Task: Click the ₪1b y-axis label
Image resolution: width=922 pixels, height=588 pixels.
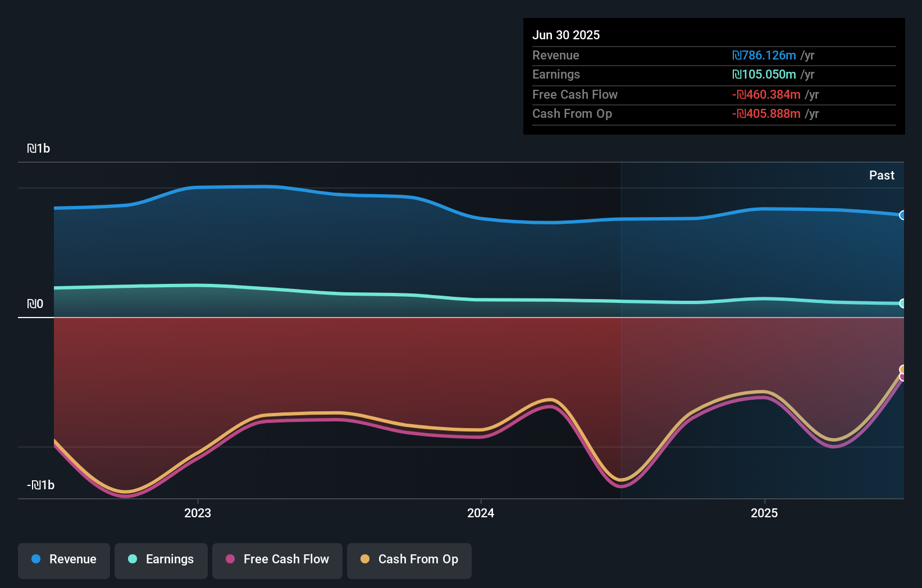Action: pyautogui.click(x=39, y=149)
